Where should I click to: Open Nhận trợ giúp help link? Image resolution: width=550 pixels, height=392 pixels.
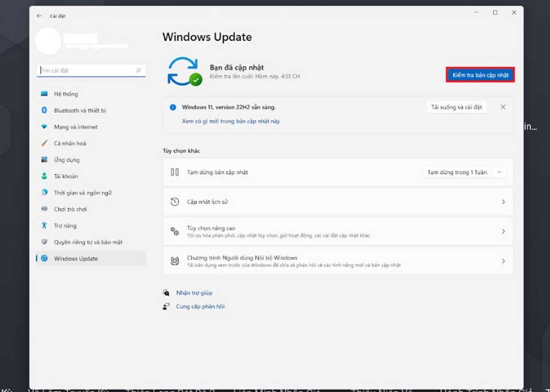(194, 293)
